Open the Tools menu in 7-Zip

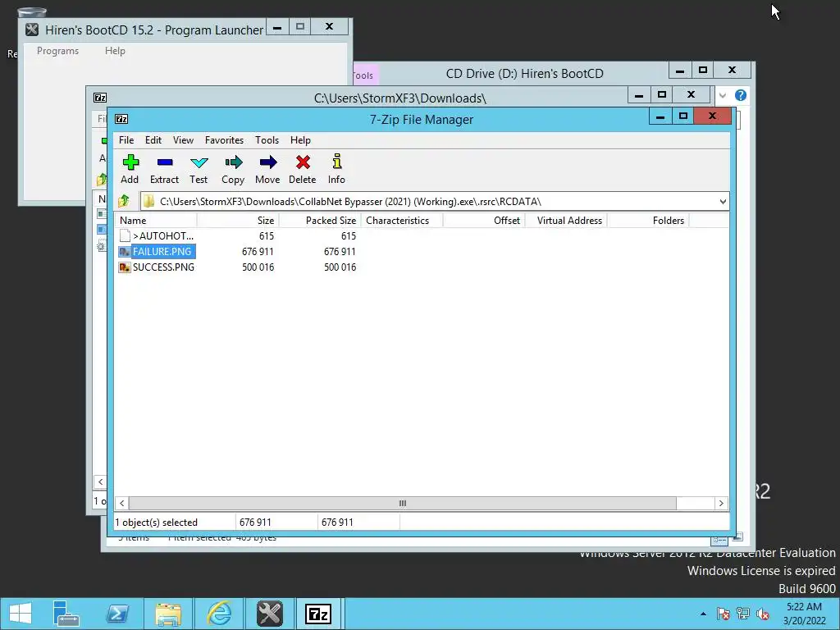tap(267, 139)
